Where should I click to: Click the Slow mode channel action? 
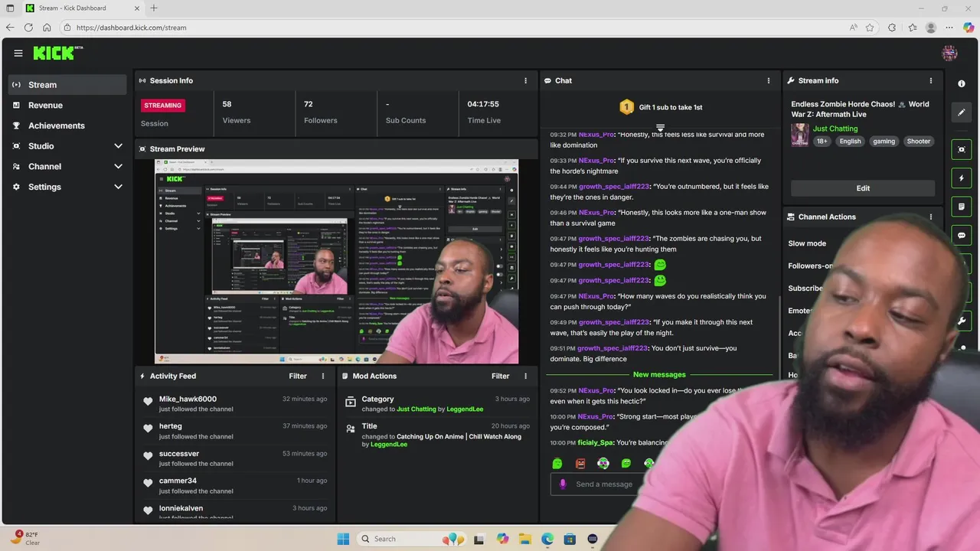pyautogui.click(x=807, y=243)
